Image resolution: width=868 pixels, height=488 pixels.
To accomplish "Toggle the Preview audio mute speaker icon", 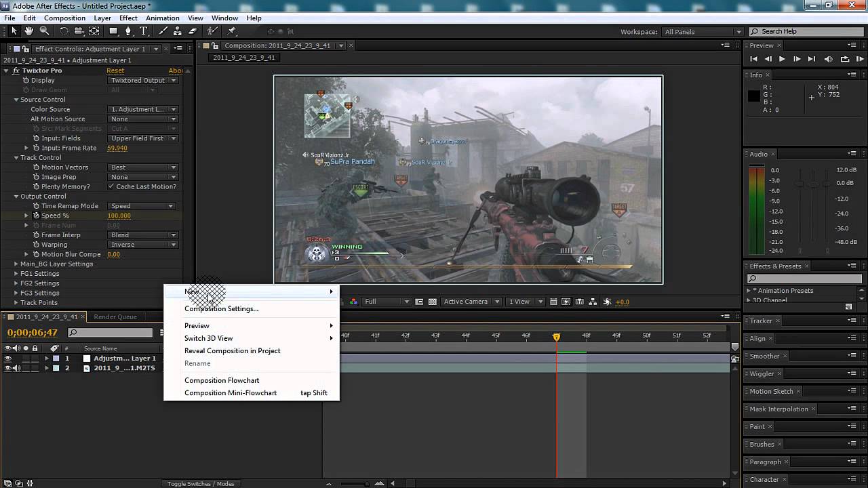I will (828, 59).
